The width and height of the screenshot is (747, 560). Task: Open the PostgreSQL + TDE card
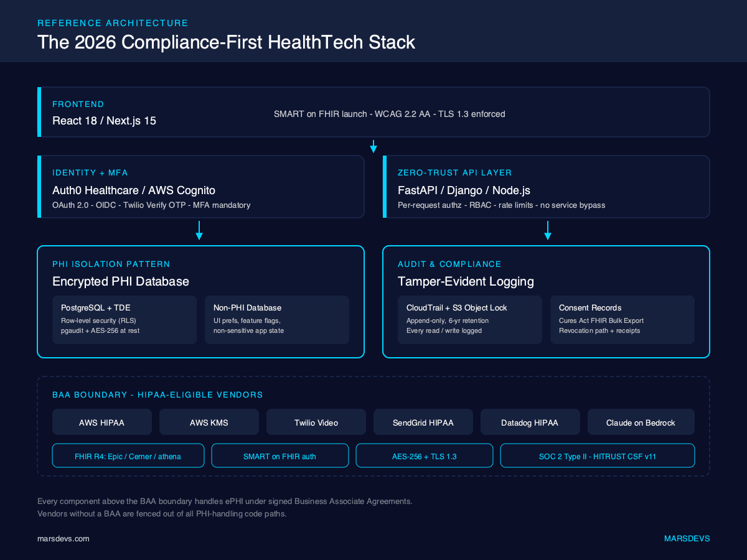pos(125,320)
